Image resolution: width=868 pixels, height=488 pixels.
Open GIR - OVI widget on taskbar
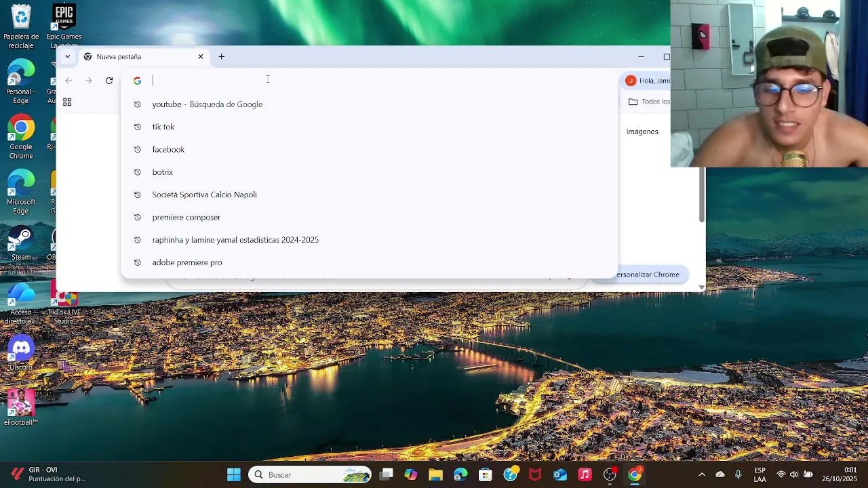coord(47,474)
